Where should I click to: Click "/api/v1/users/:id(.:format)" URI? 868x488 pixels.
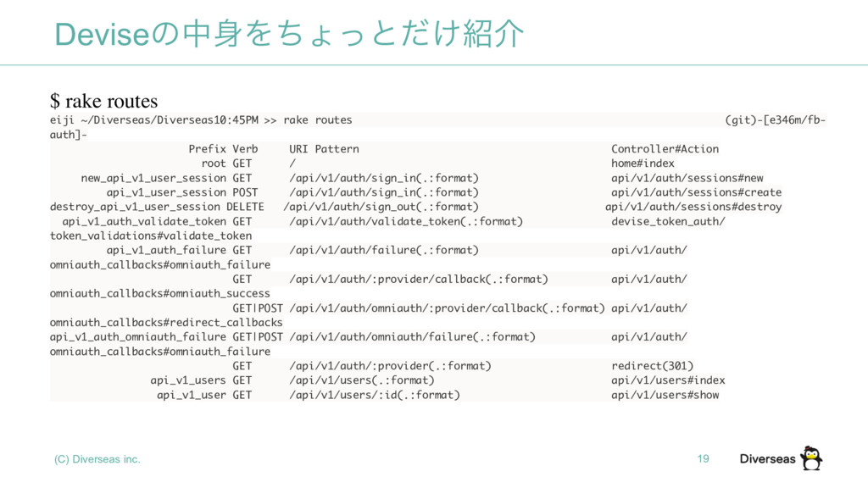tap(374, 395)
